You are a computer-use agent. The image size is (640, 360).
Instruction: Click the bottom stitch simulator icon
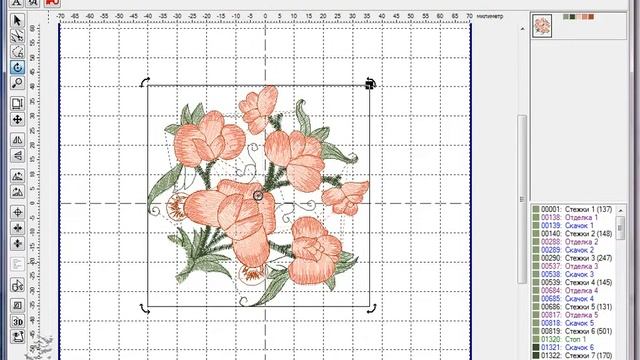click(17, 337)
